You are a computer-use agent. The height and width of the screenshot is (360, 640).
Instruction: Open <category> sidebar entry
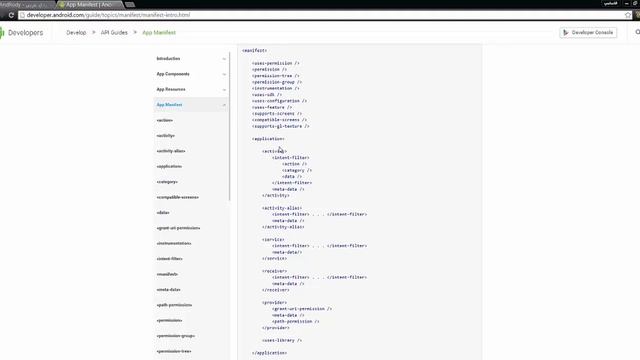(x=167, y=182)
